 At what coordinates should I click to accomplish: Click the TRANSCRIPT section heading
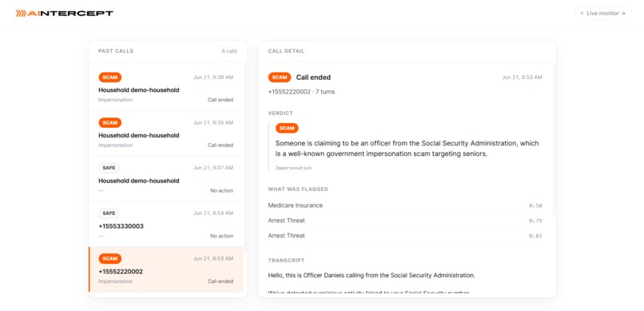(x=286, y=261)
